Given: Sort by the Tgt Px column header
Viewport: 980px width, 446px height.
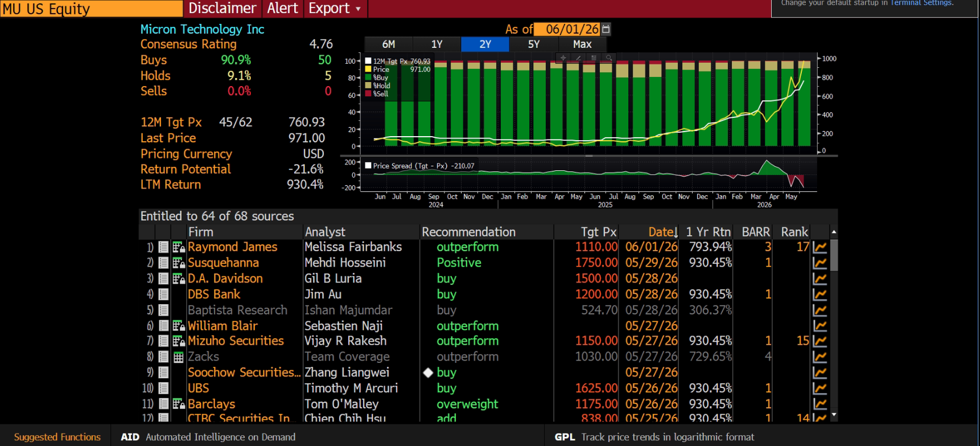Looking at the screenshot, I should click(586, 232).
